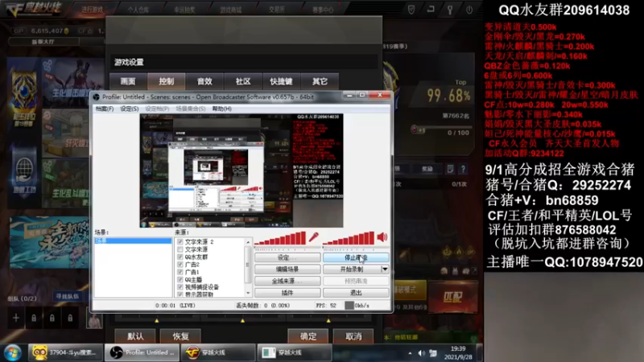Screen dimensions: 644x362
Task: Toggle the 广告1 source checkbox
Action: pos(180,272)
